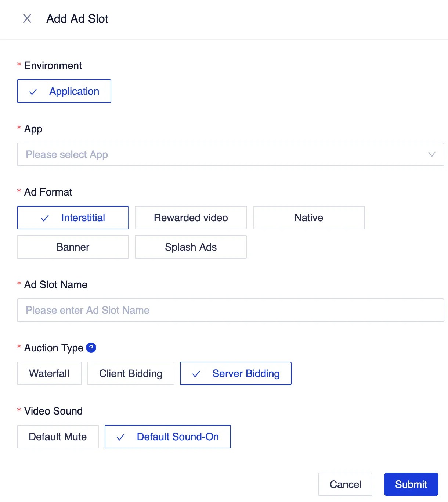Viewport: 448px width, 502px height.
Task: Click the Cancel button
Action: 345,484
